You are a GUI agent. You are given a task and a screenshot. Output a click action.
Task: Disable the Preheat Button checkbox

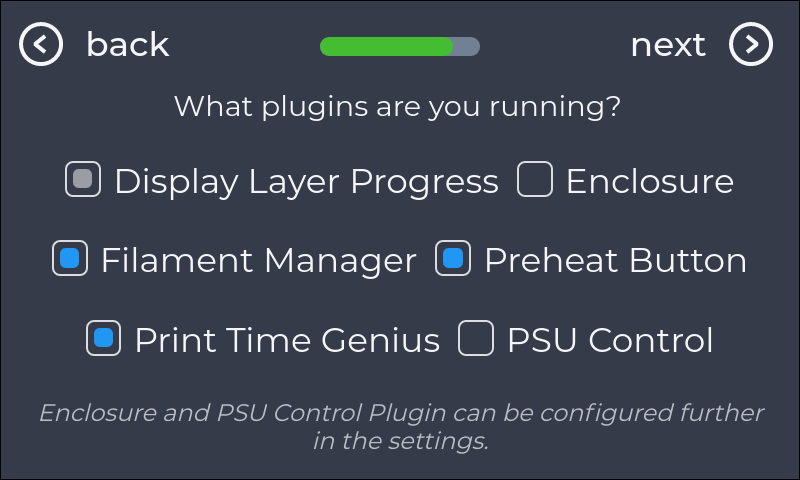tap(453, 260)
